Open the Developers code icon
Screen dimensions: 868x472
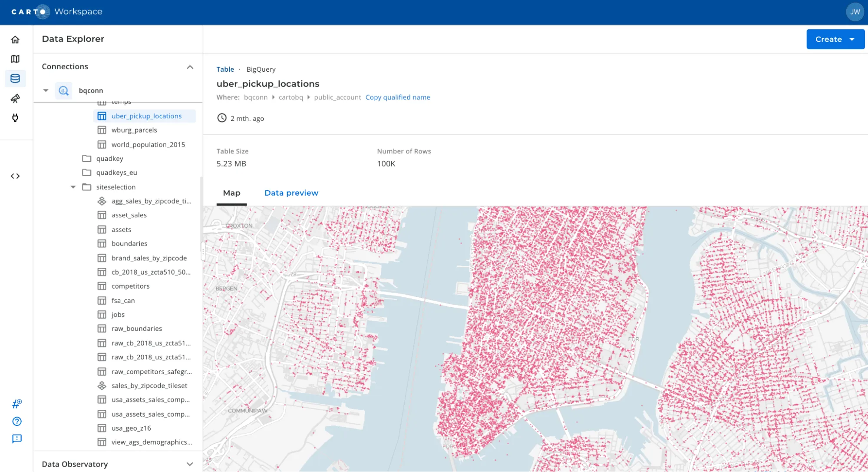pyautogui.click(x=15, y=176)
